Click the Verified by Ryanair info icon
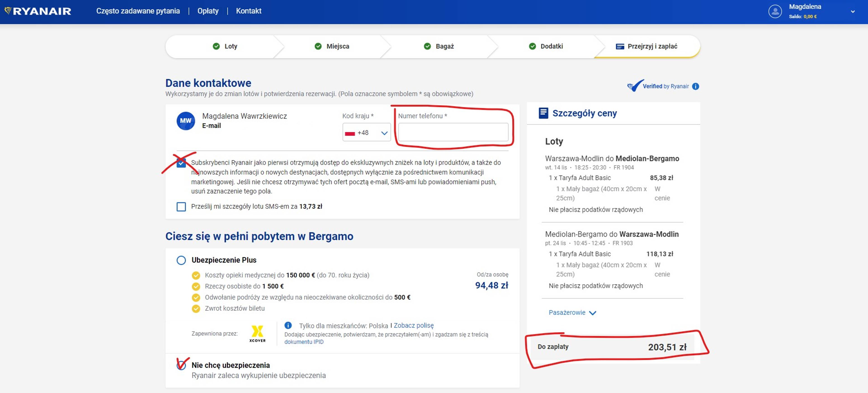Image resolution: width=868 pixels, height=393 pixels. (696, 86)
